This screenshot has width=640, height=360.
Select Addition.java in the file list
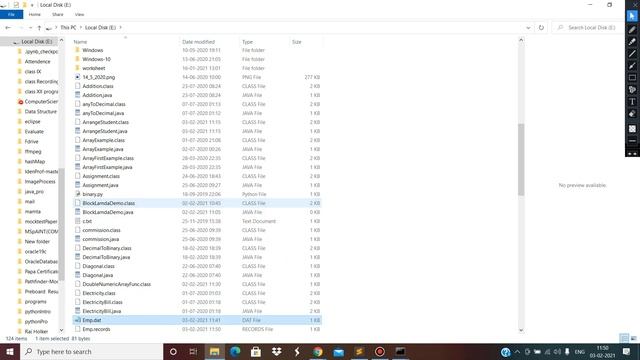click(x=197, y=95)
